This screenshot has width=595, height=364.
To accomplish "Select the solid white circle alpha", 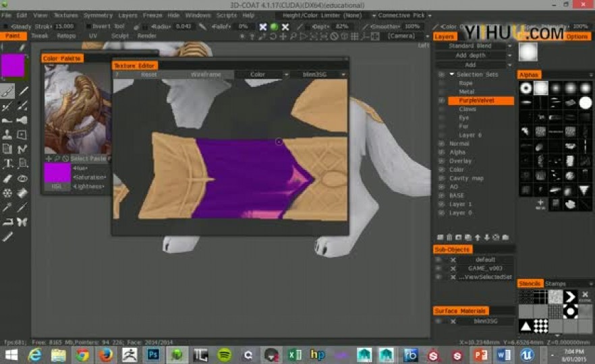I will 586,102.
